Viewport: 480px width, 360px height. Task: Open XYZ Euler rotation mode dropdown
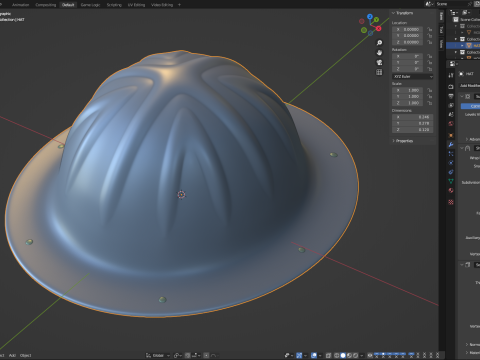coord(412,77)
